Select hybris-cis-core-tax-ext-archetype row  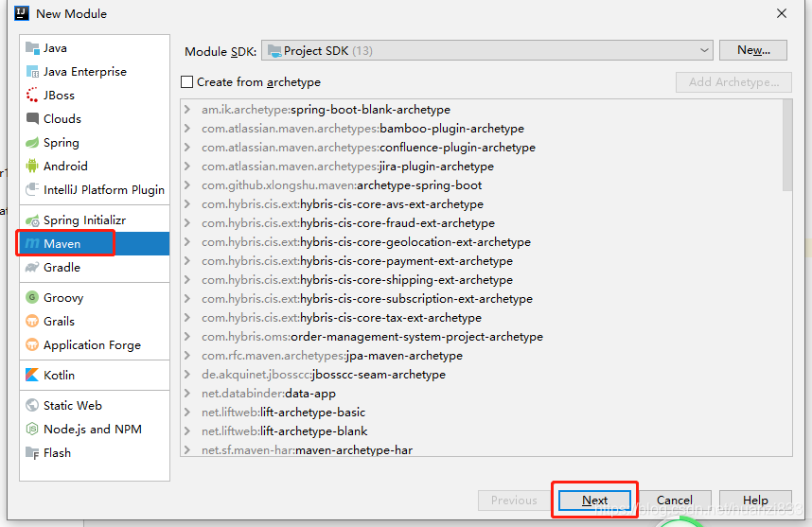point(482,317)
